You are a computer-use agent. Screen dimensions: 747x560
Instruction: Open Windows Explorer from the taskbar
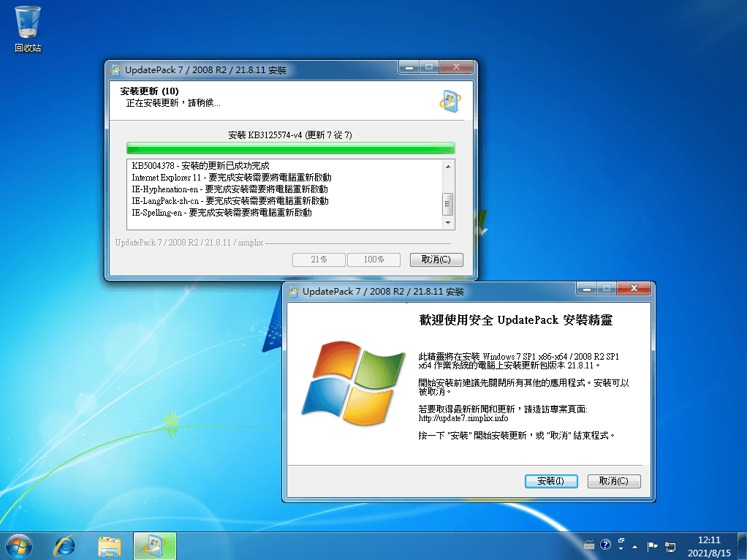(x=109, y=546)
